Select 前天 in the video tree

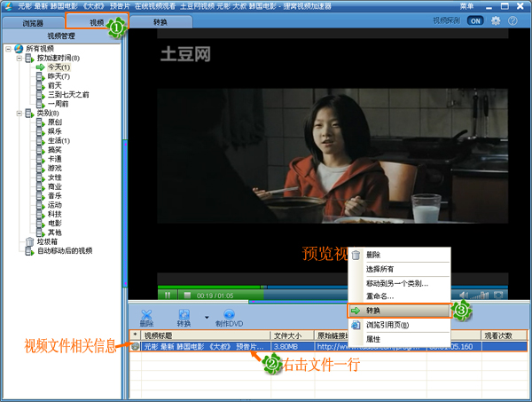point(55,85)
